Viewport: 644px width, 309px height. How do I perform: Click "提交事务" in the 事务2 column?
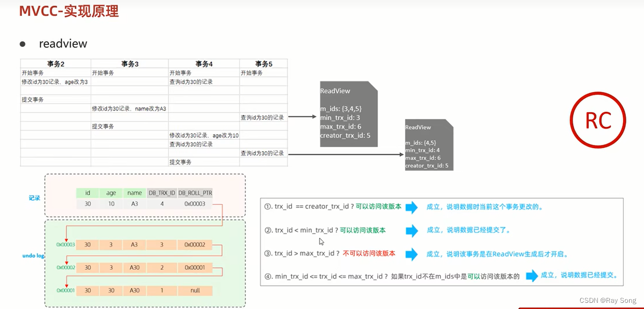pyautogui.click(x=32, y=100)
